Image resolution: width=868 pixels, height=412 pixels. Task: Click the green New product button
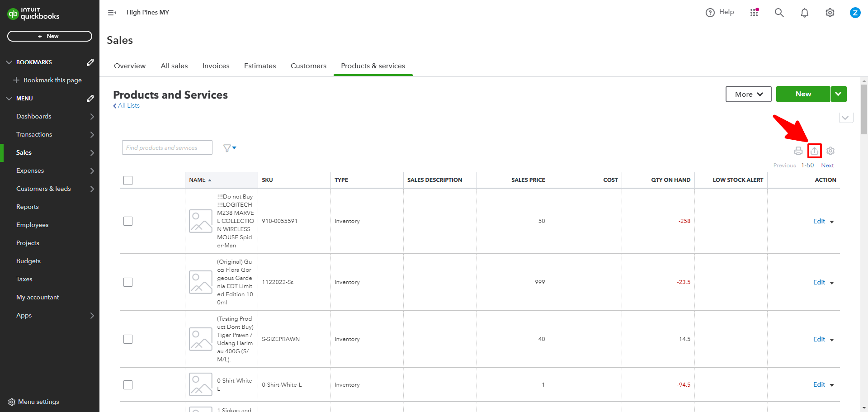(x=803, y=94)
